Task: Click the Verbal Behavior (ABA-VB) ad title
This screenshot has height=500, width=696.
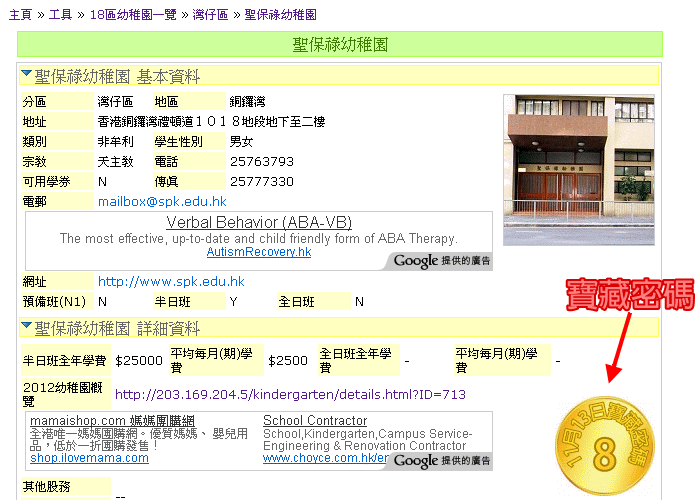Action: pyautogui.click(x=259, y=222)
